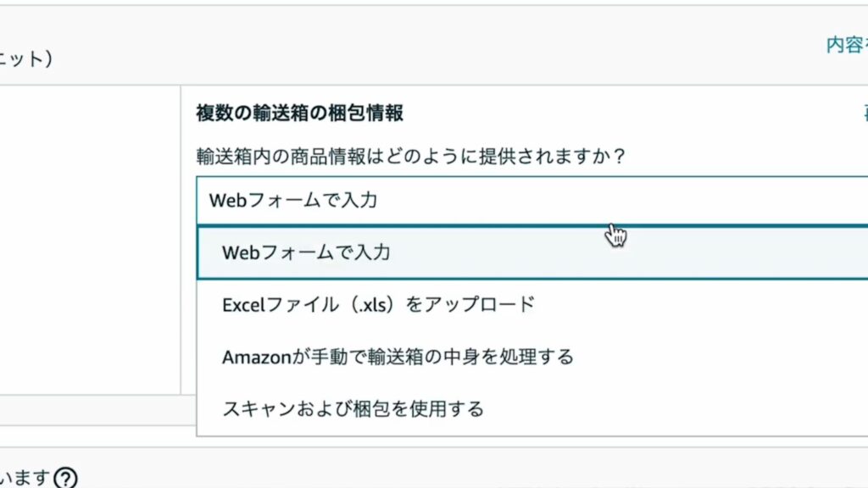This screenshot has height=488, width=868.
Task: Select スキャンおよび梱包を使用する in the dropdown
Action: pos(353,409)
